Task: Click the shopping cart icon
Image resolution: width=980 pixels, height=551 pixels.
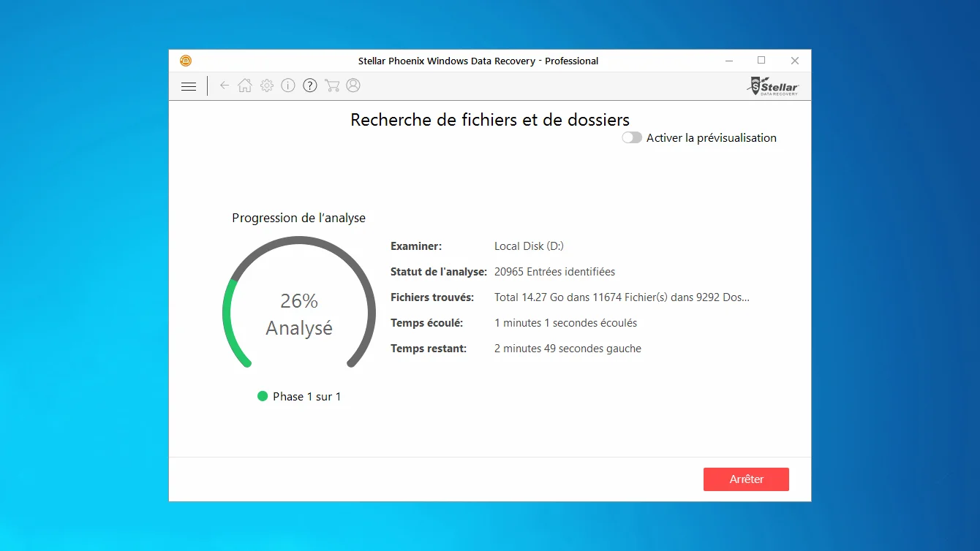Action: (x=332, y=85)
